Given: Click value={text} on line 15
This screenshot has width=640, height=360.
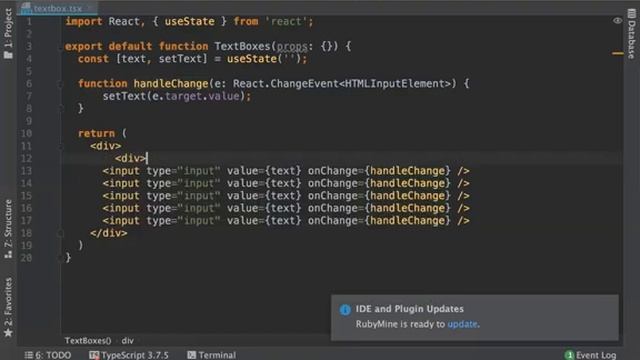Looking at the screenshot, I should coord(264,196).
